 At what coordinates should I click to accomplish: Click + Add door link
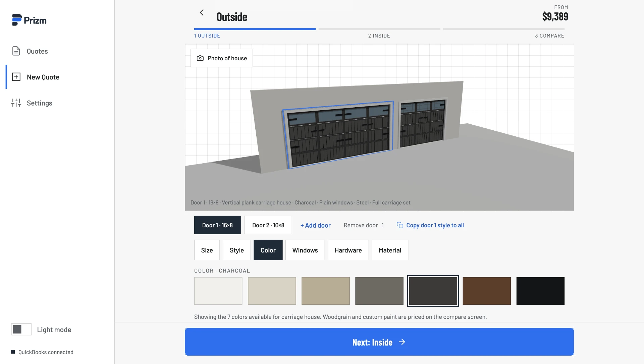coord(315,225)
